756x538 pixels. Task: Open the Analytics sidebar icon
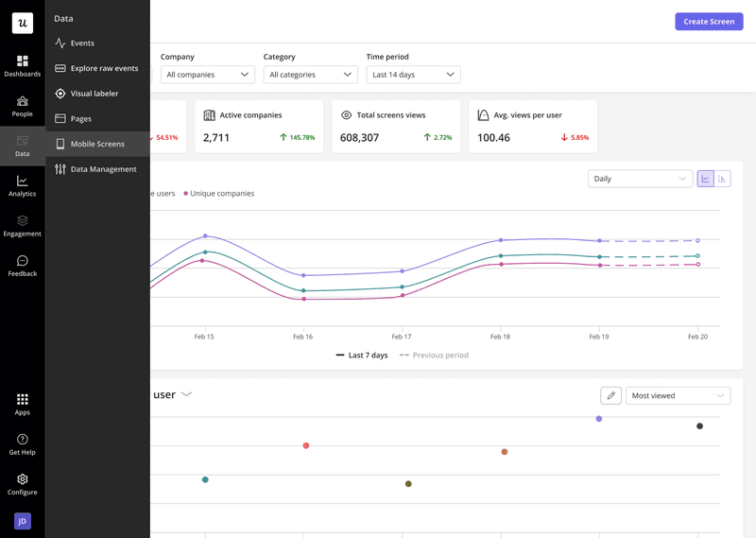click(23, 185)
